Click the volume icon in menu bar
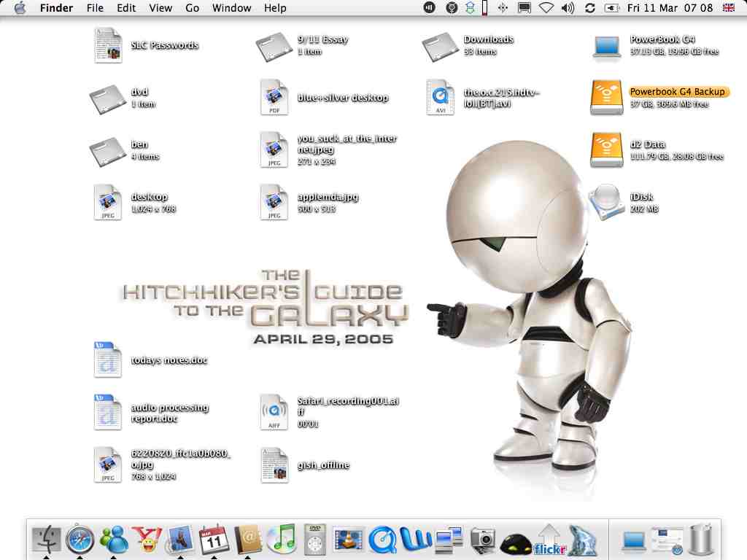 568,8
